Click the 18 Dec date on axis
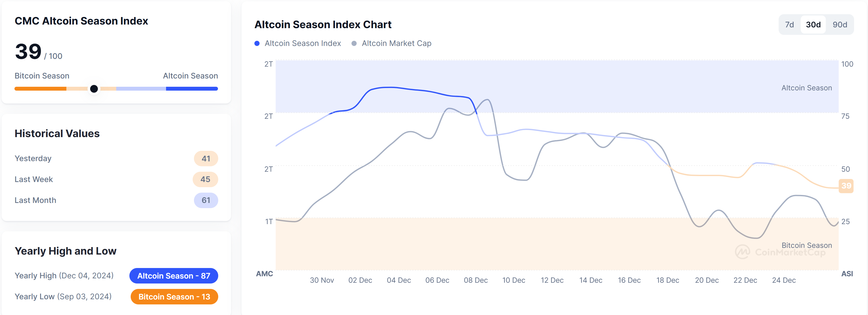 [668, 280]
